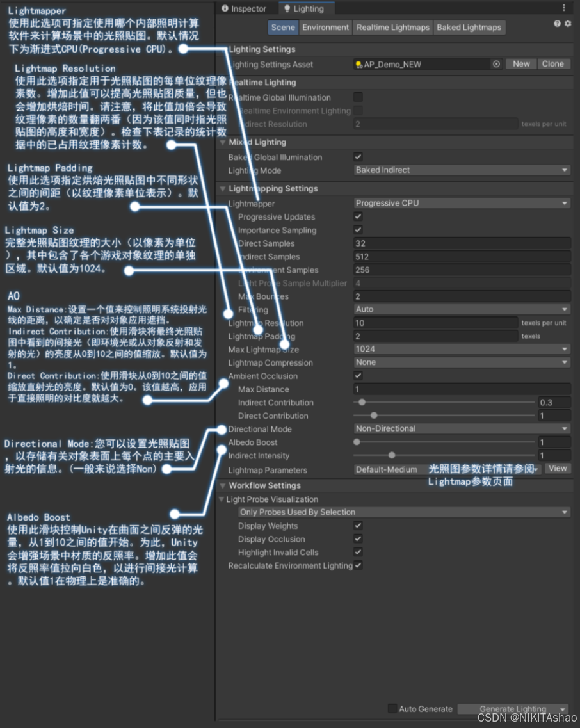Open the Lighting settings gear icon
This screenshot has width=580, height=728.
[567, 22]
